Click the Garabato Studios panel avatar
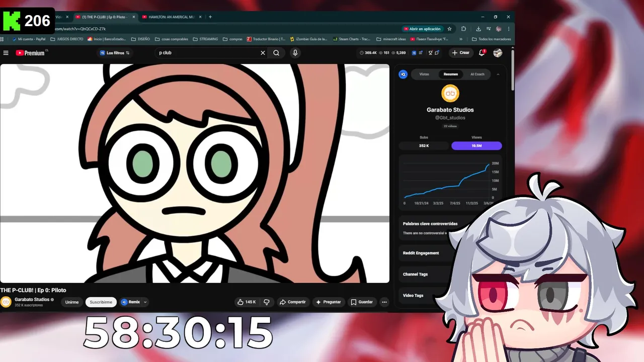The image size is (644, 362). tap(450, 94)
